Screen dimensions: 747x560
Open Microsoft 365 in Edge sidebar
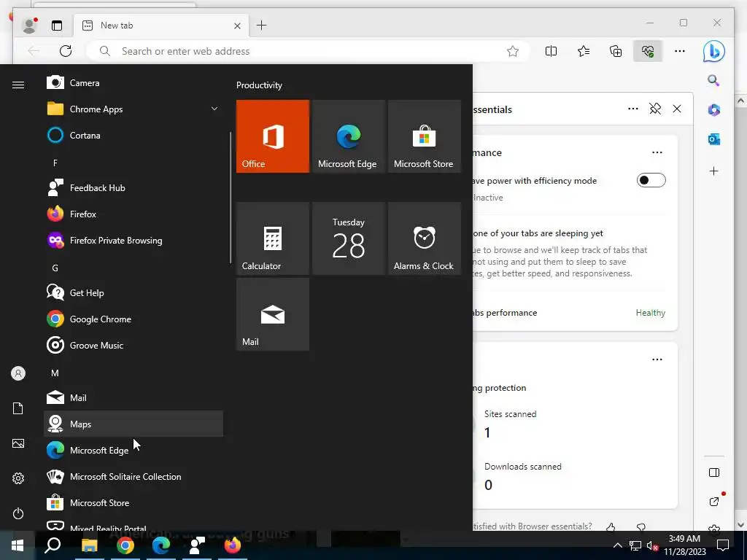(x=713, y=109)
